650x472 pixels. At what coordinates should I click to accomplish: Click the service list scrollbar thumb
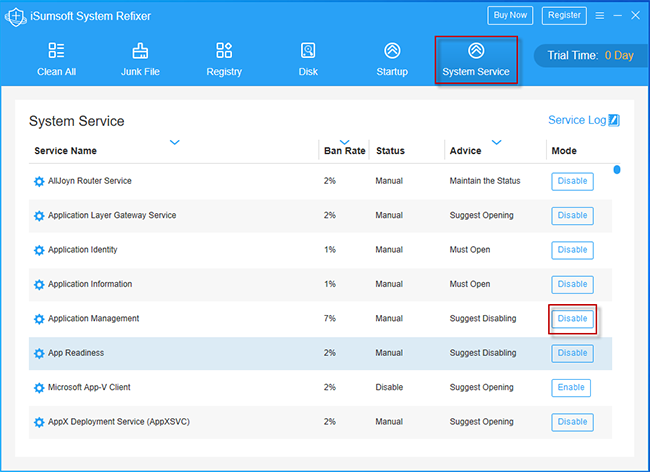click(x=617, y=170)
